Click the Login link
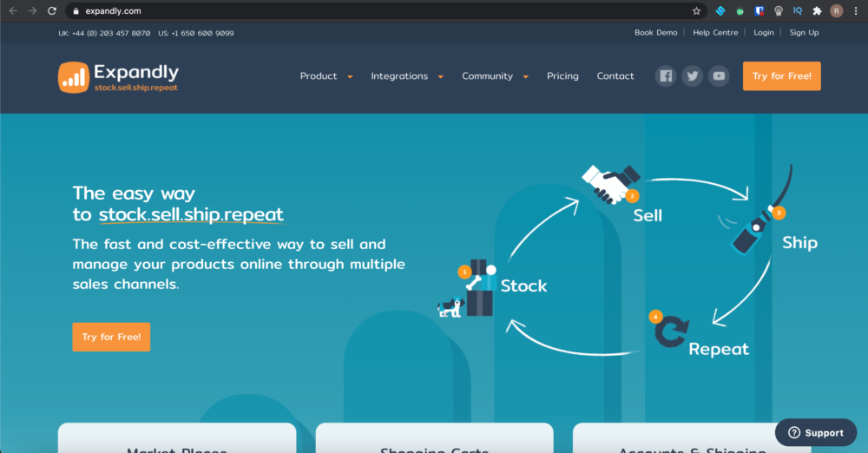Screen dimensions: 868x453 [763, 33]
